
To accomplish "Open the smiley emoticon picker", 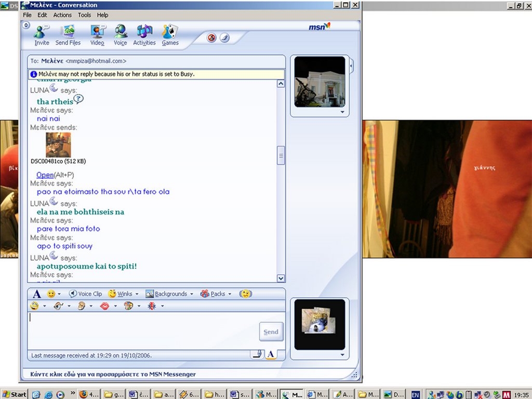I will coord(51,294).
